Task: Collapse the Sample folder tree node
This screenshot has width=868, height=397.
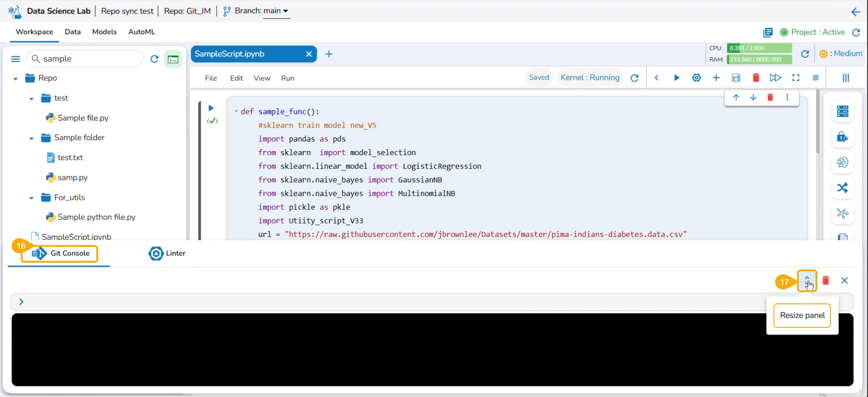Action: [31, 138]
